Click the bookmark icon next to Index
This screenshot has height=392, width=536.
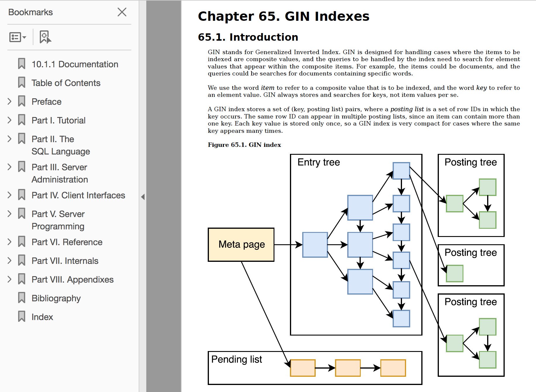[x=22, y=317]
